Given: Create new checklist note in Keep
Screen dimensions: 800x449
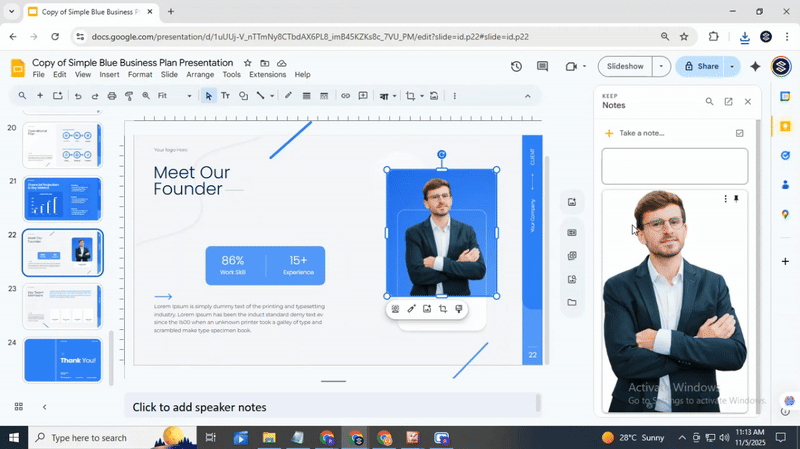Looking at the screenshot, I should 739,133.
